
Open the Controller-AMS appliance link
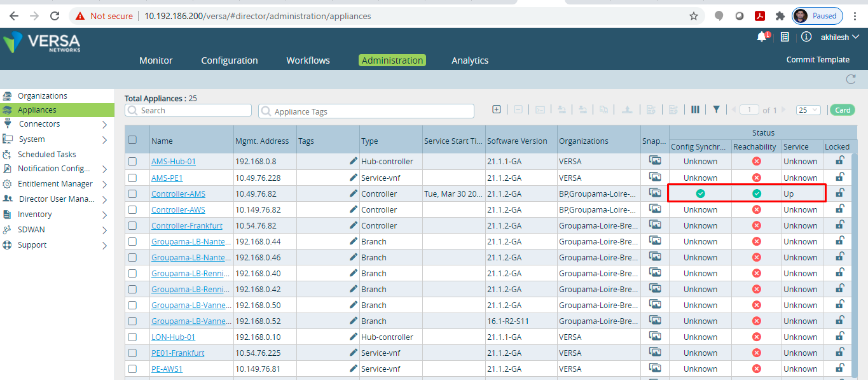[x=178, y=194]
